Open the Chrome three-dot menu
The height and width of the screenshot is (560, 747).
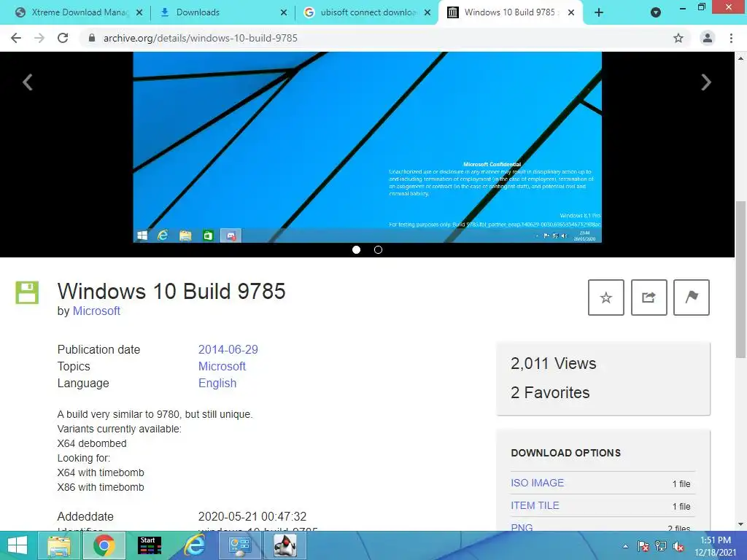coord(731,38)
